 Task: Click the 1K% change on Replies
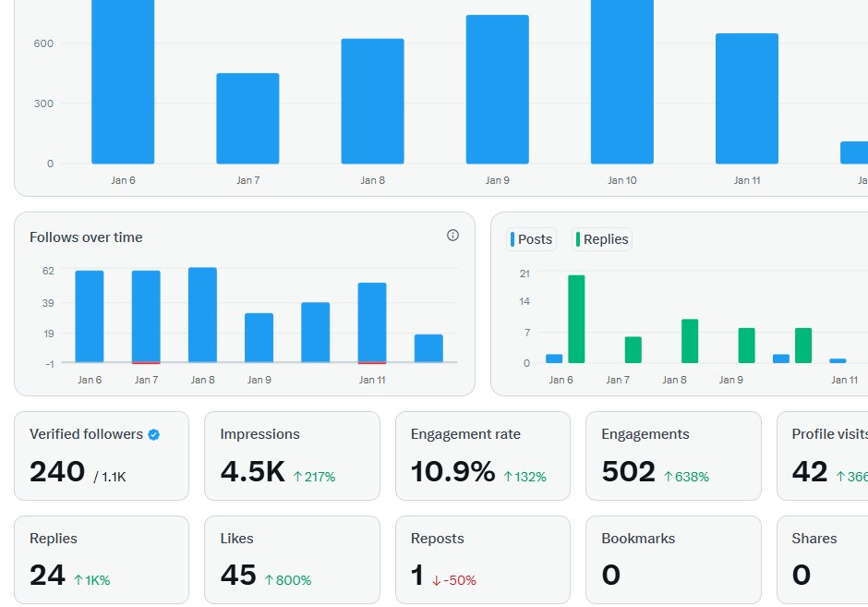pyautogui.click(x=92, y=580)
